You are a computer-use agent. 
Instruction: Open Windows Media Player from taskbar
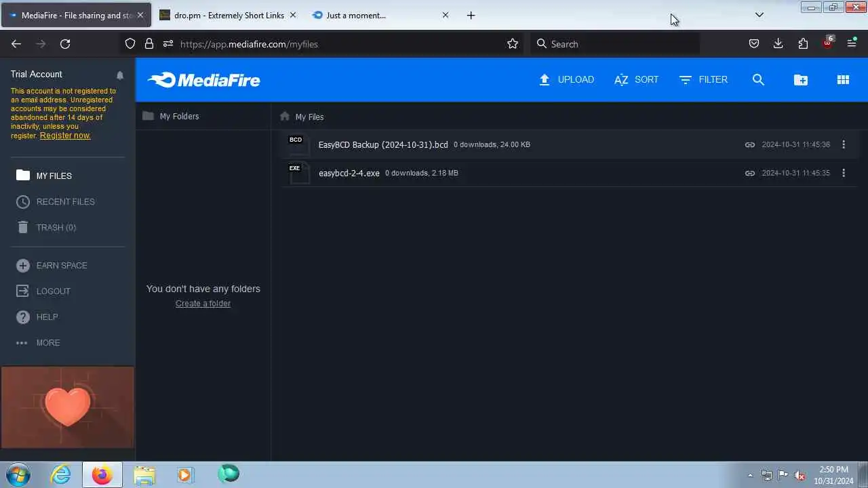(185, 475)
